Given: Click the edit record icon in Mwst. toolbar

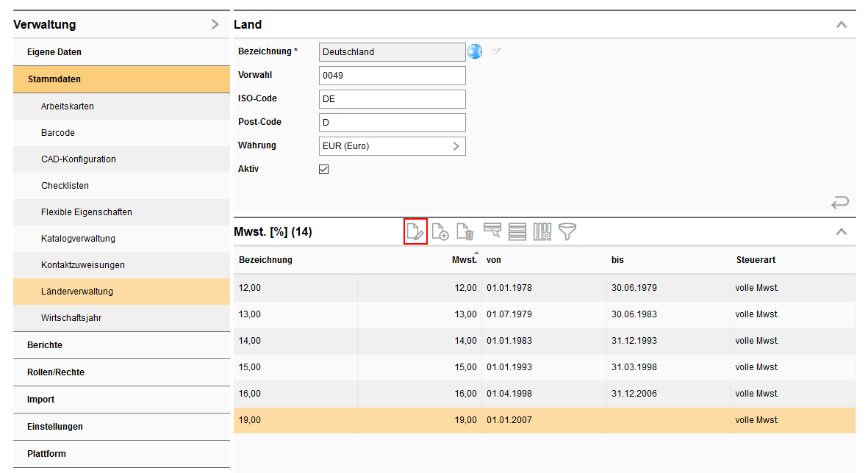Looking at the screenshot, I should point(415,232).
